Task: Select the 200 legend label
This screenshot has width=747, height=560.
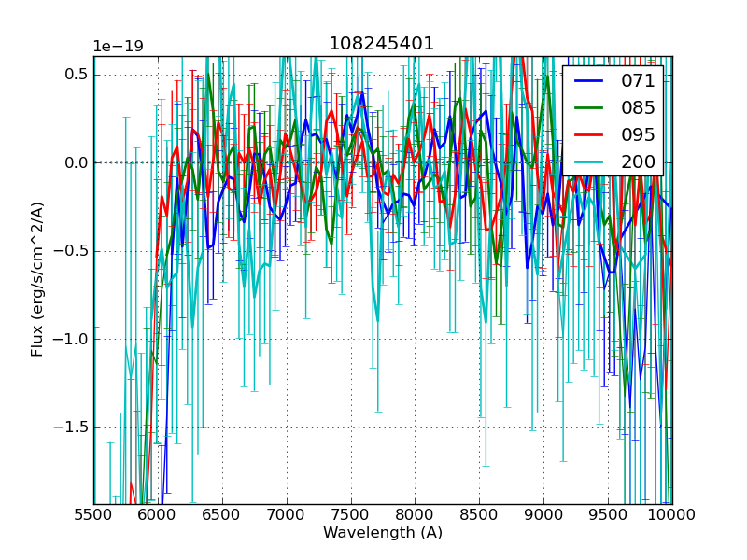Action: (638, 161)
